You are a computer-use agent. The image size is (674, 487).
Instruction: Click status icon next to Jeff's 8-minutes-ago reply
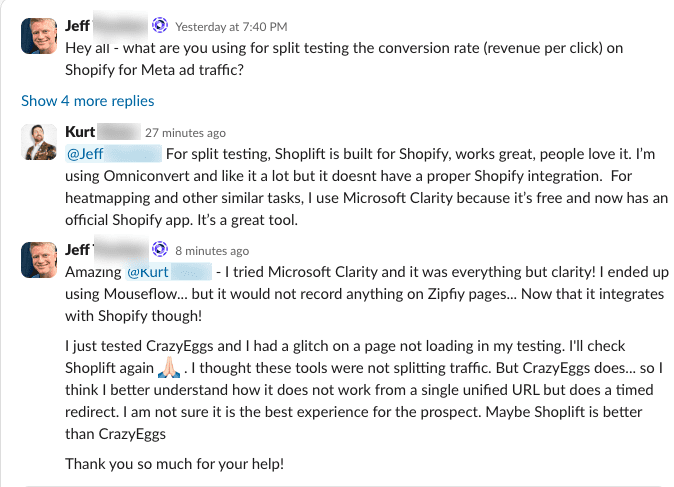[160, 250]
